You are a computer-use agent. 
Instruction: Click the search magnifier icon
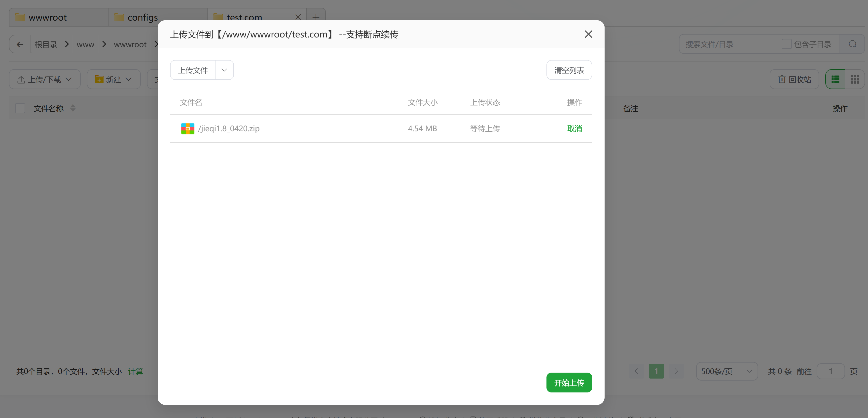point(852,44)
